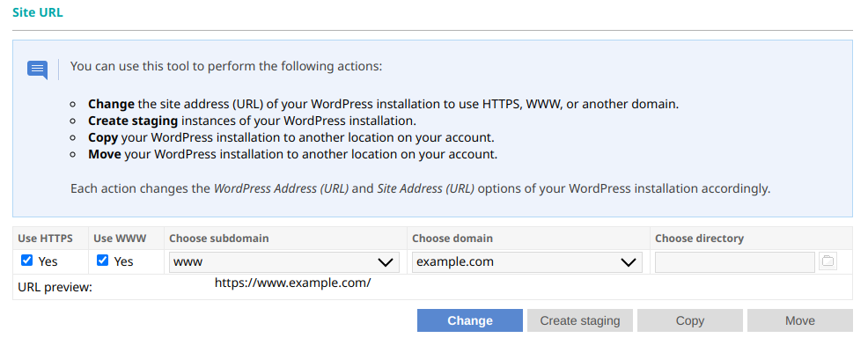
Task: Click the URL preview label
Action: pos(55,288)
